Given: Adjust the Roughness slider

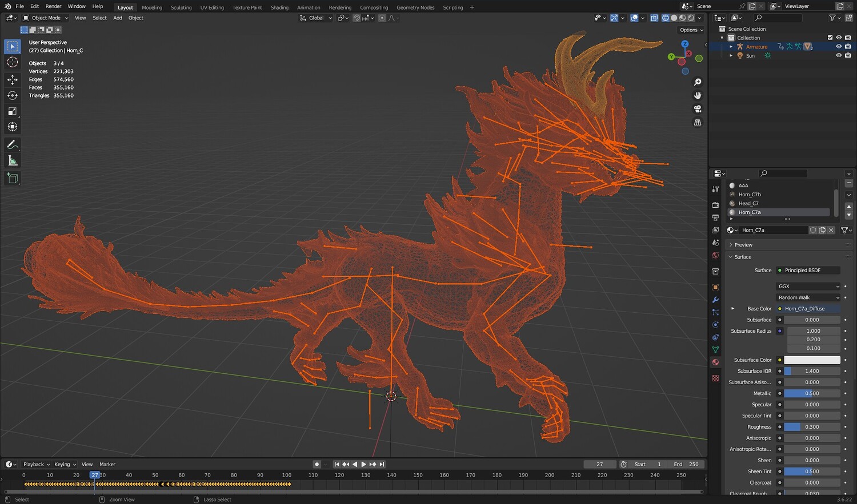Looking at the screenshot, I should tap(812, 427).
